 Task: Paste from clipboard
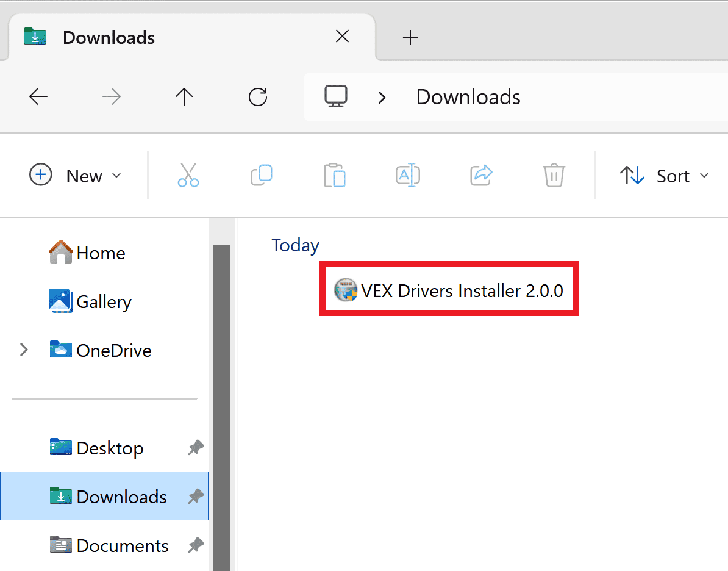pyautogui.click(x=334, y=175)
